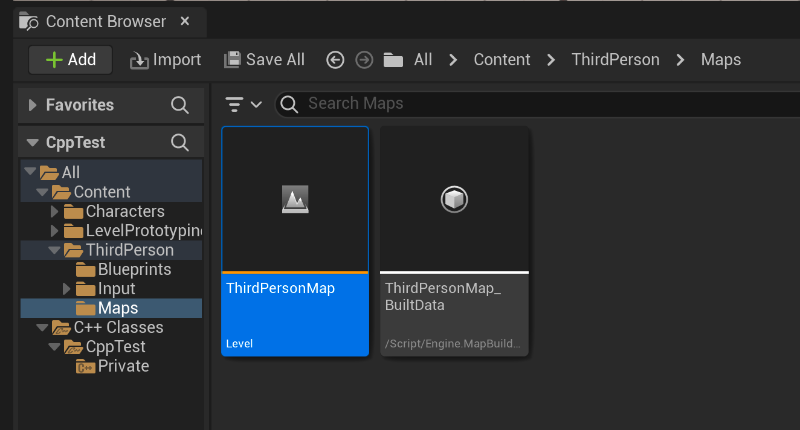Image resolution: width=800 pixels, height=430 pixels.
Task: Select the ThirdPersonMap_BuiltData asset
Action: tap(454, 240)
